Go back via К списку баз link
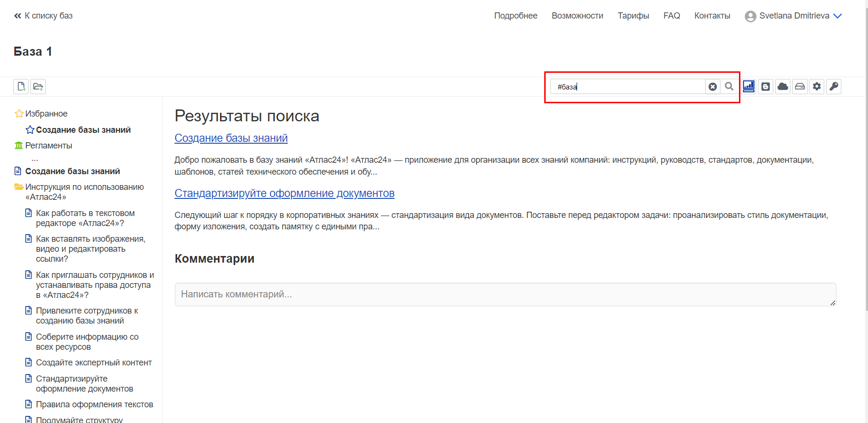 [49, 16]
